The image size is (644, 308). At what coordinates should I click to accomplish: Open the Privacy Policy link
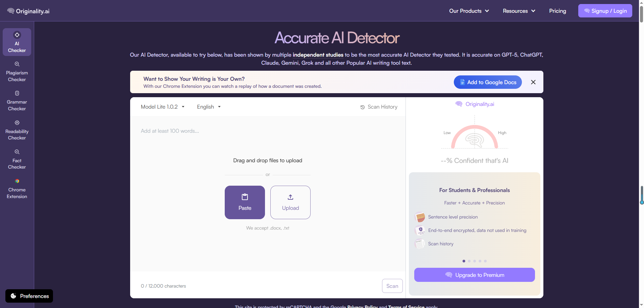363,306
